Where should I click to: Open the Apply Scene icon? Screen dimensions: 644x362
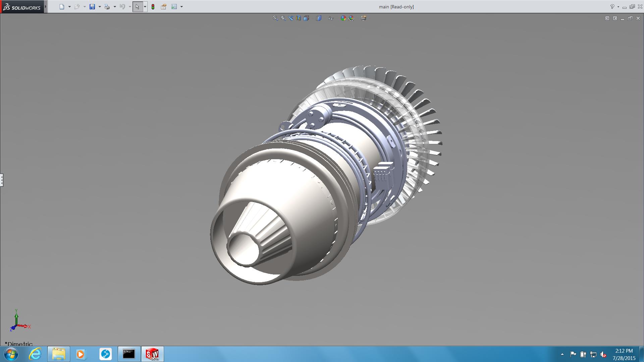click(x=351, y=18)
